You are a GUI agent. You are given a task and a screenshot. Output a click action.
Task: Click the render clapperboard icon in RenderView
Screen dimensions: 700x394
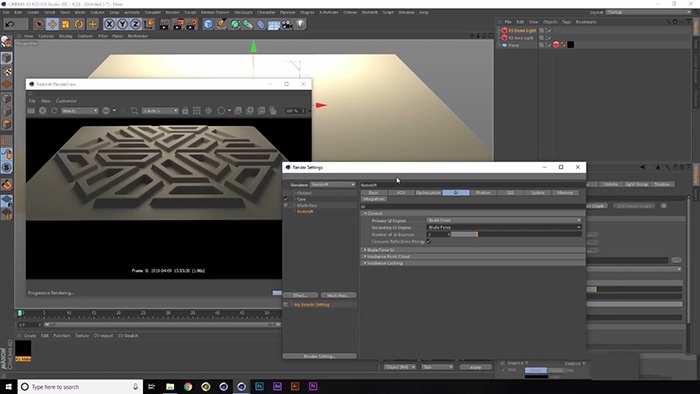coord(31,110)
